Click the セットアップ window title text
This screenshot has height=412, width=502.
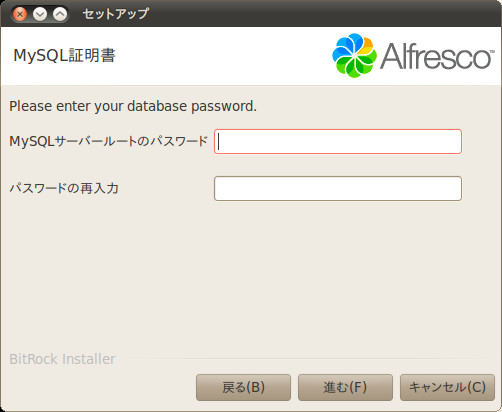click(x=115, y=14)
